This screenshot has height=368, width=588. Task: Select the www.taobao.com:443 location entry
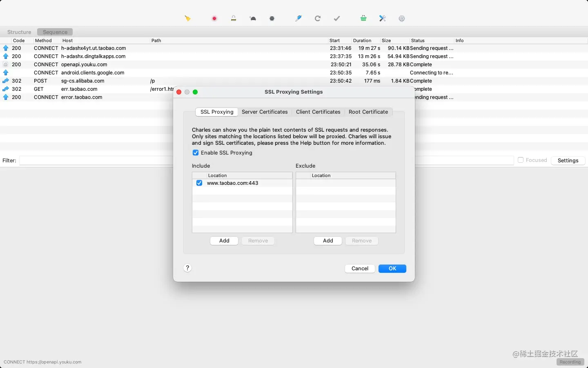[x=233, y=183]
